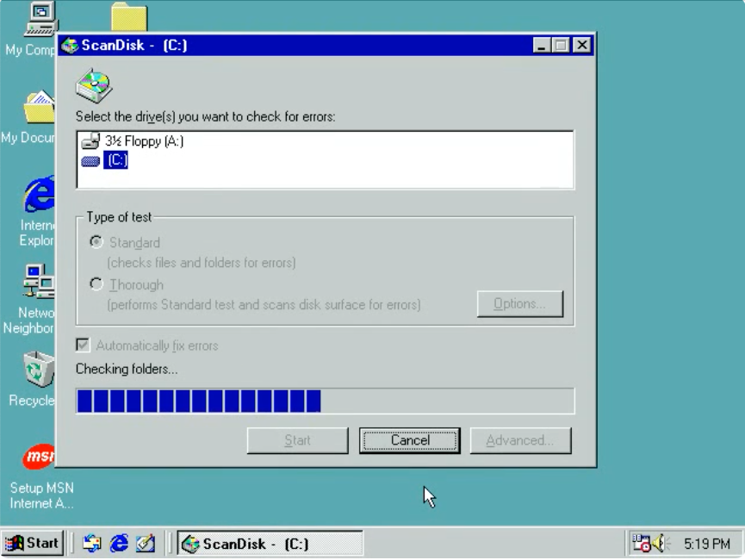
Task: Click the Options... button
Action: 519,304
